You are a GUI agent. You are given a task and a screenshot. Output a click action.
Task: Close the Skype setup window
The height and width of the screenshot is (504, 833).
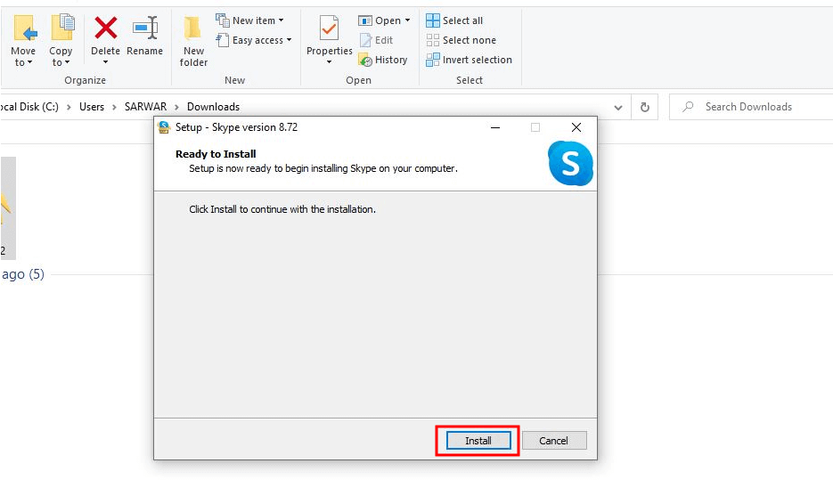(576, 127)
